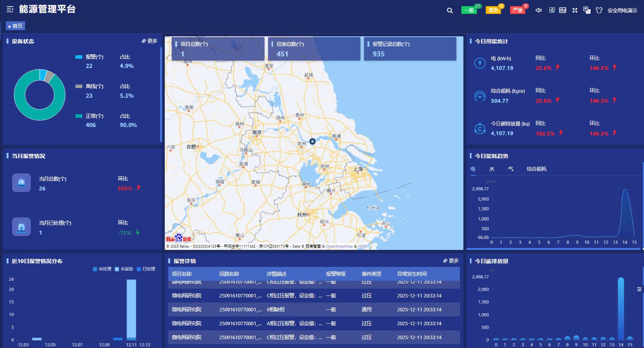Viewport: 644px width, 348px height.
Task: Change theme using the shirt skin icon
Action: tap(599, 10)
